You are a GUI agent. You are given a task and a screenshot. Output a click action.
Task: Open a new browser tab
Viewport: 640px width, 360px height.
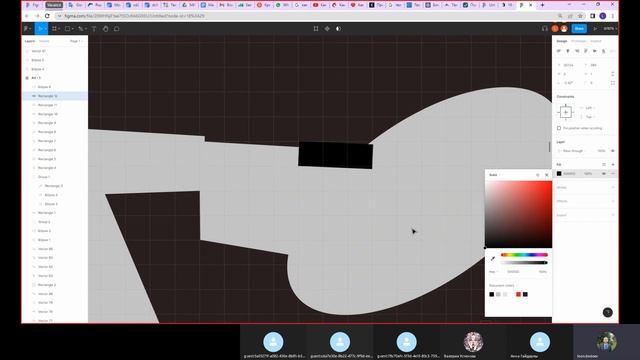[542, 5]
